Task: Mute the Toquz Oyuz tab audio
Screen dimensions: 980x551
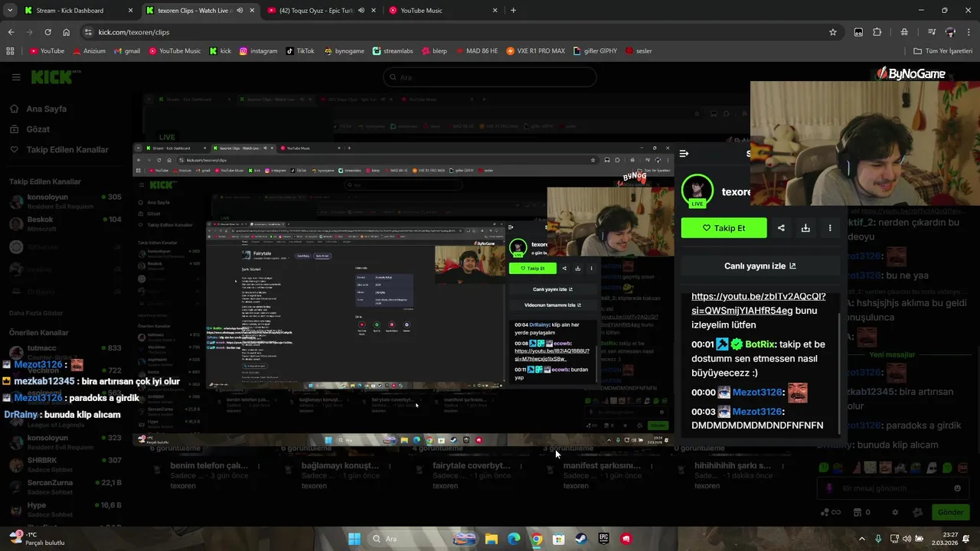Action: (362, 11)
